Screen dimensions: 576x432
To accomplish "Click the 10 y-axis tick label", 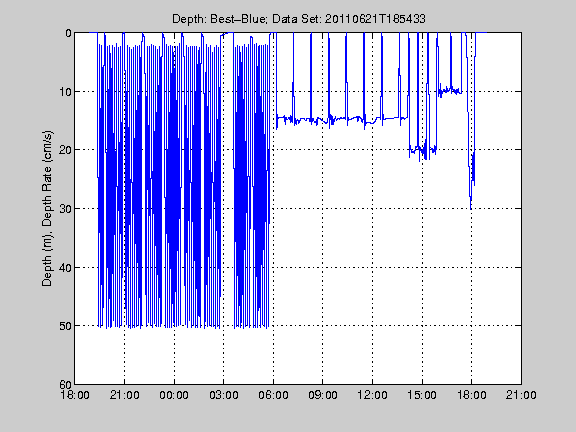I will point(65,91).
